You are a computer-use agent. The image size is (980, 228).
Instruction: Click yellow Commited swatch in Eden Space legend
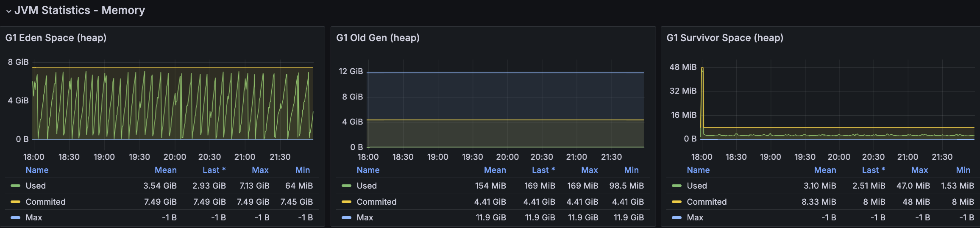click(x=15, y=202)
